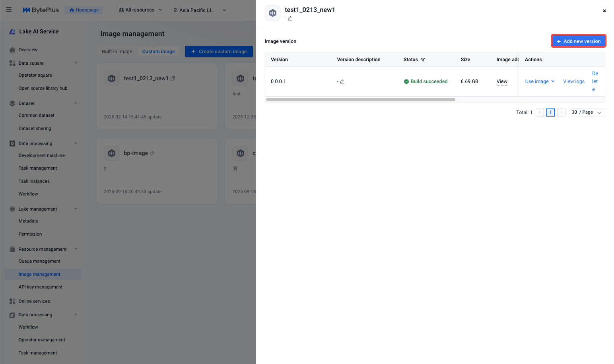Edit version description with the pencil icon
614x364 pixels.
pyautogui.click(x=342, y=81)
